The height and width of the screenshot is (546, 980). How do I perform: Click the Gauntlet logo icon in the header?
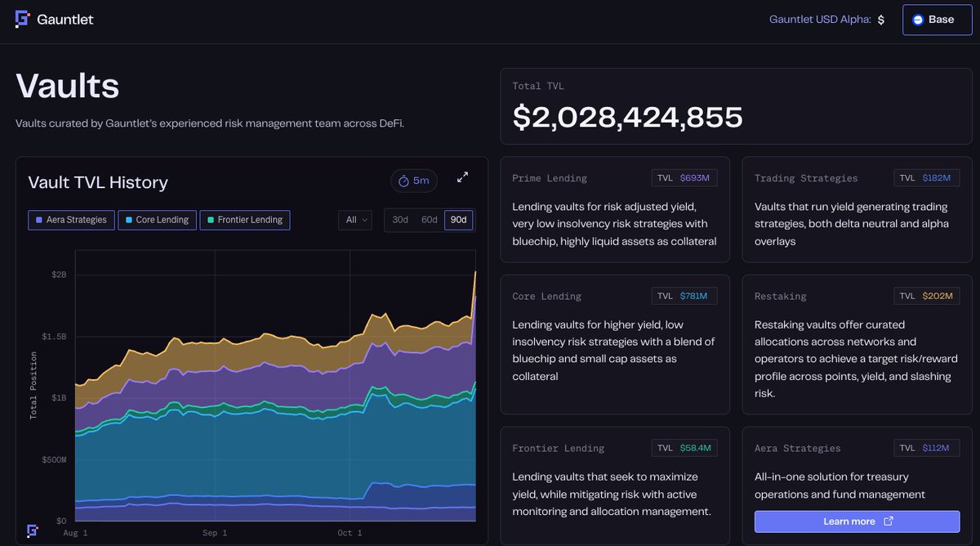coord(23,19)
